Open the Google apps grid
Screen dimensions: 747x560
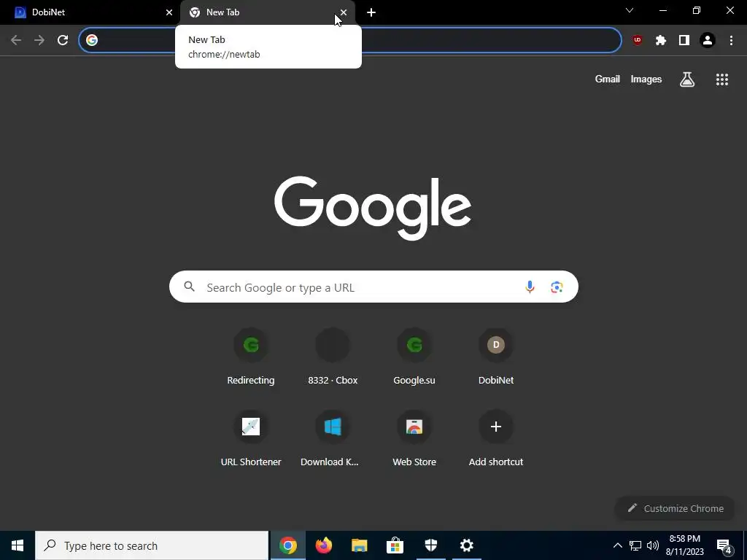click(721, 79)
